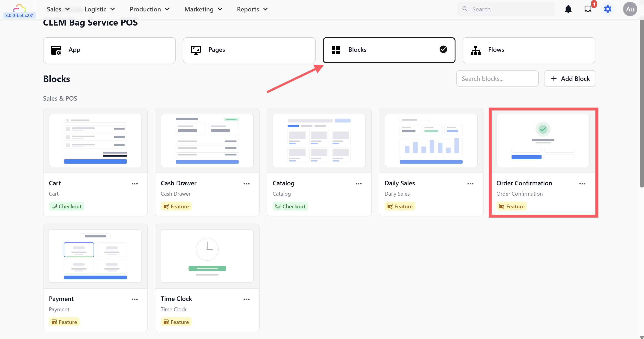Open Cart block three-dot menu

134,184
